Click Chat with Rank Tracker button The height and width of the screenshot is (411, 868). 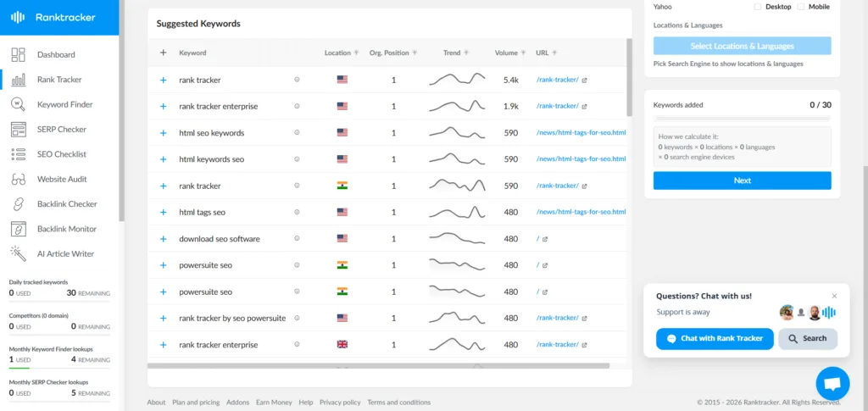[x=715, y=338]
